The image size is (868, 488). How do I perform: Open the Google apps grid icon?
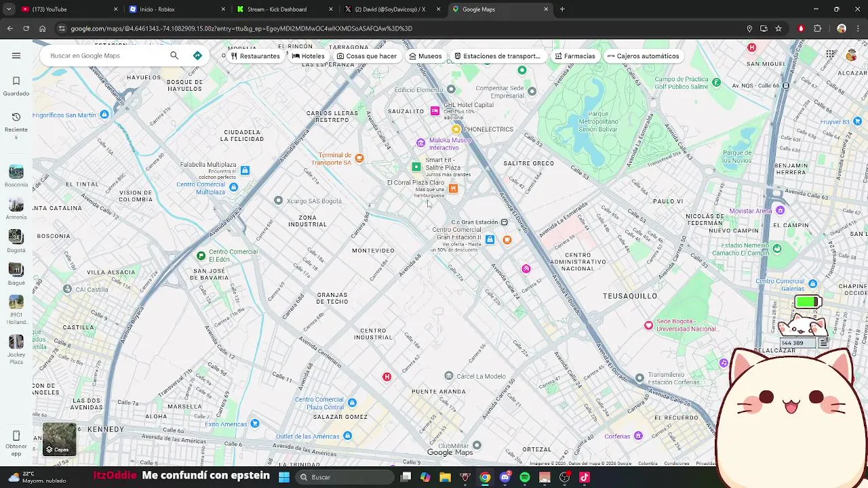point(831,54)
